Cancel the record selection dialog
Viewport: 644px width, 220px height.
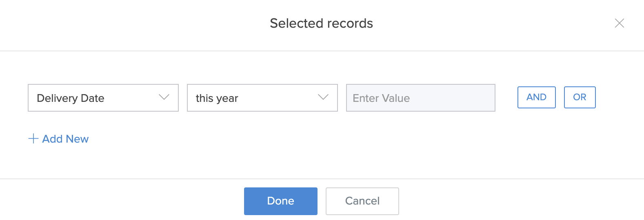pos(362,201)
